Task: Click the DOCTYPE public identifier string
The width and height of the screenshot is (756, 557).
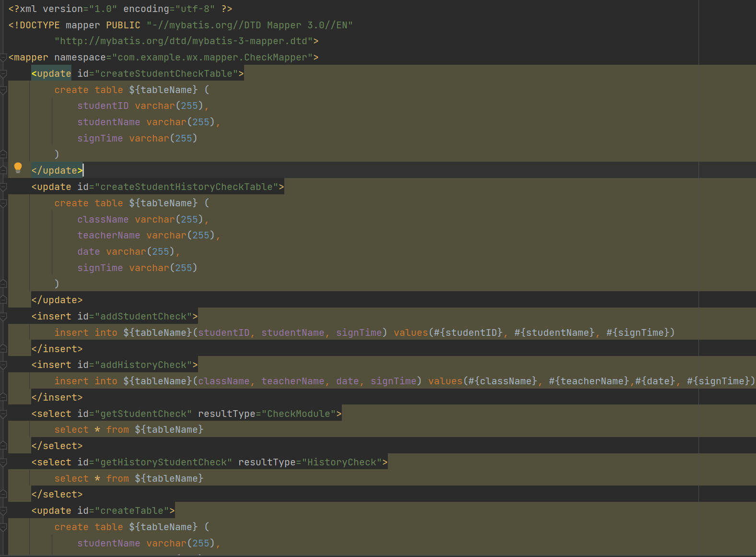Action: coord(250,25)
